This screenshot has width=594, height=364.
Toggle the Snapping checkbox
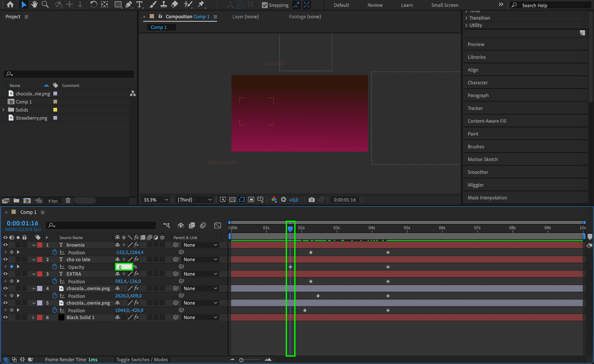[x=265, y=5]
